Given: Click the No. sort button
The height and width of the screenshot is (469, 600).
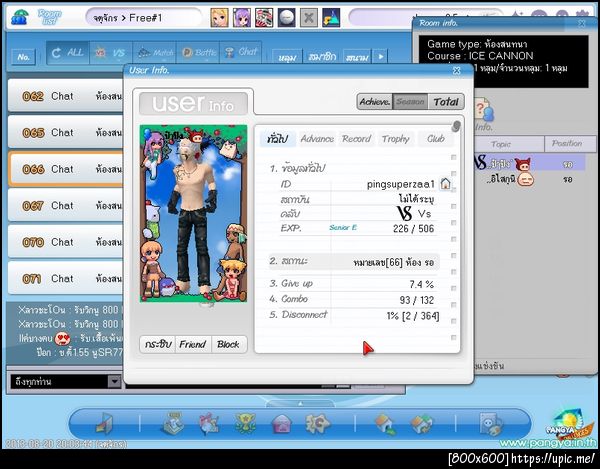Looking at the screenshot, I should click(x=23, y=57).
